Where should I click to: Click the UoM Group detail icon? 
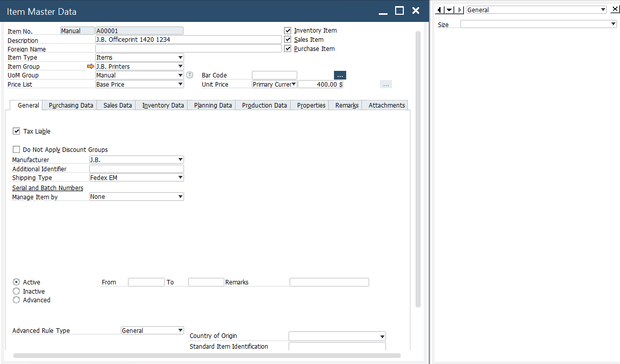click(x=190, y=75)
